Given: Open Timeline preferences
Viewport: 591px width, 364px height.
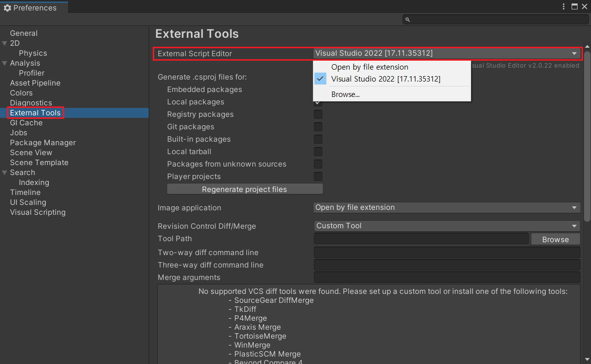Looking at the screenshot, I should 25,192.
